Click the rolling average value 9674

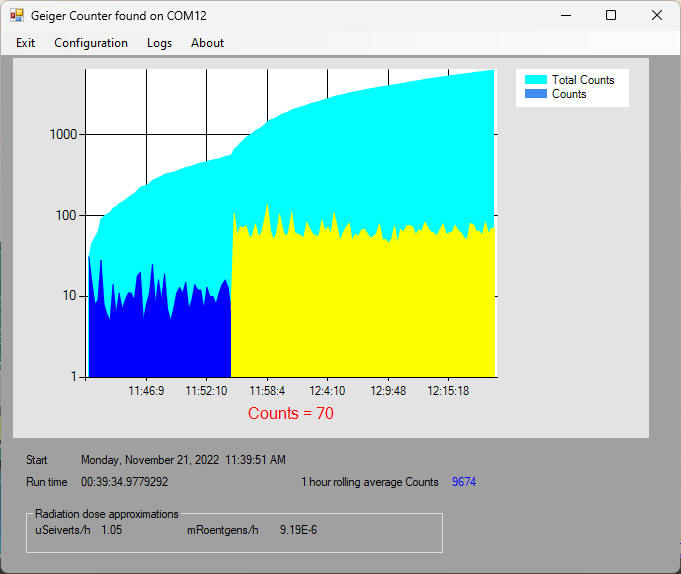click(x=464, y=482)
